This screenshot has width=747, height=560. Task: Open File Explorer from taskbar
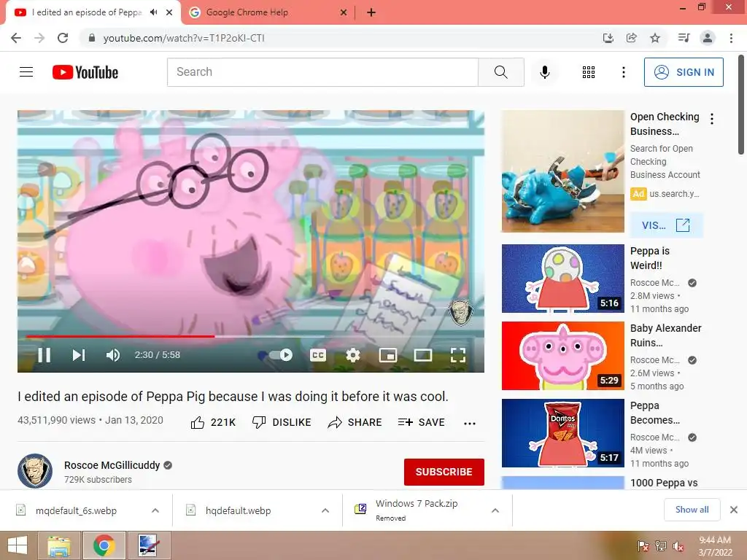[60, 545]
